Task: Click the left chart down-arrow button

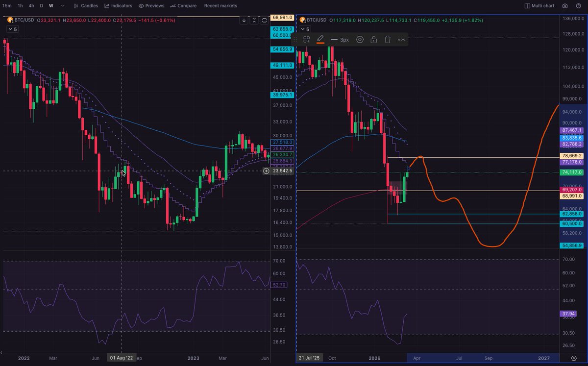Action: click(244, 20)
